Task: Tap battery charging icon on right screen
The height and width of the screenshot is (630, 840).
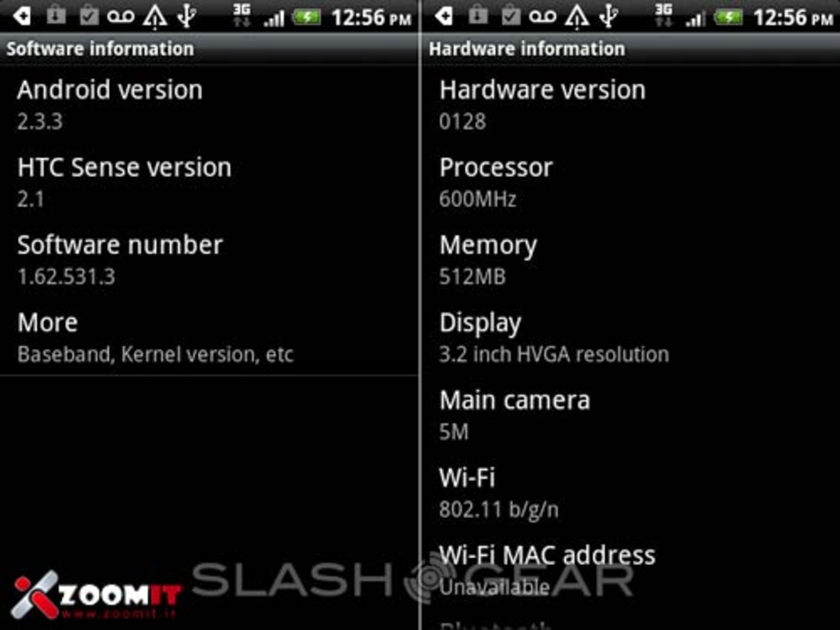Action: click(728, 17)
